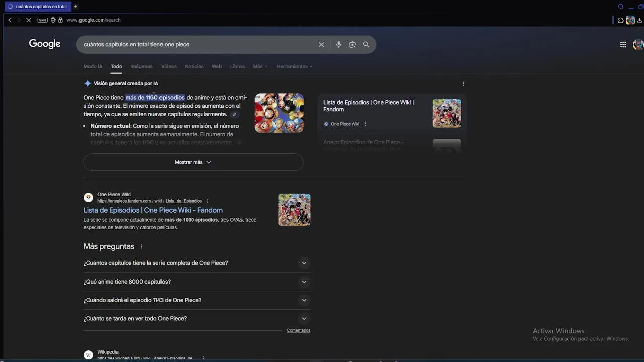This screenshot has height=362, width=644.
Task: Open 'Lista de Episodios | One Piece Wiki - Fandom' link
Action: (x=153, y=210)
